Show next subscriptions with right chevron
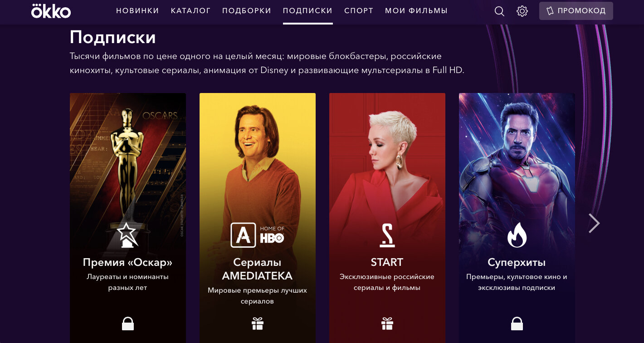This screenshot has width=644, height=343. pyautogui.click(x=594, y=223)
